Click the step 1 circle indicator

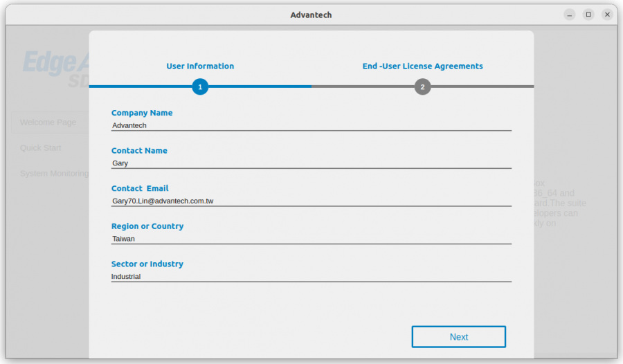coord(200,87)
